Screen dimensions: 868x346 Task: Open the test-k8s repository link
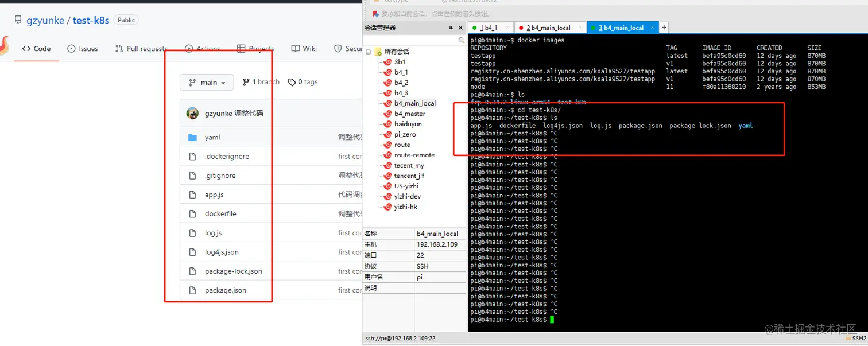91,20
